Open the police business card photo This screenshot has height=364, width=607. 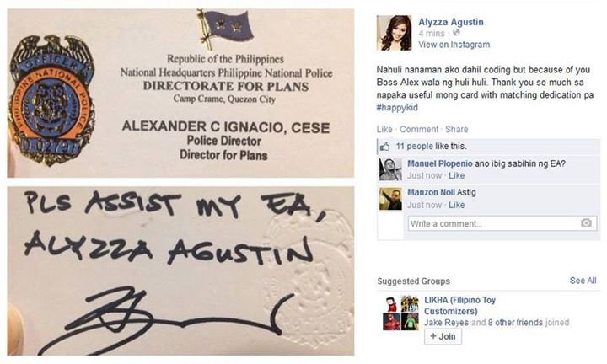pos(180,182)
